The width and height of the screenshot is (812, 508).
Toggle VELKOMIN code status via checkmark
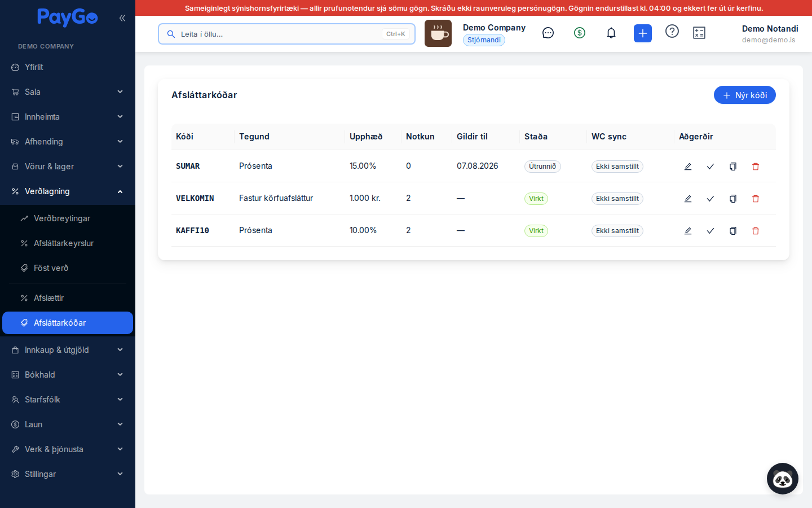[x=710, y=199]
